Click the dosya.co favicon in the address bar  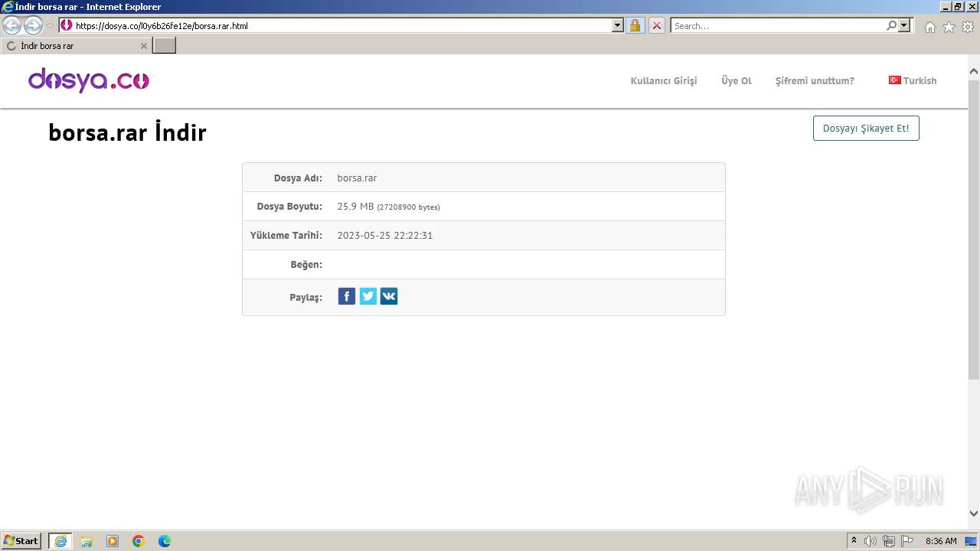point(67,25)
